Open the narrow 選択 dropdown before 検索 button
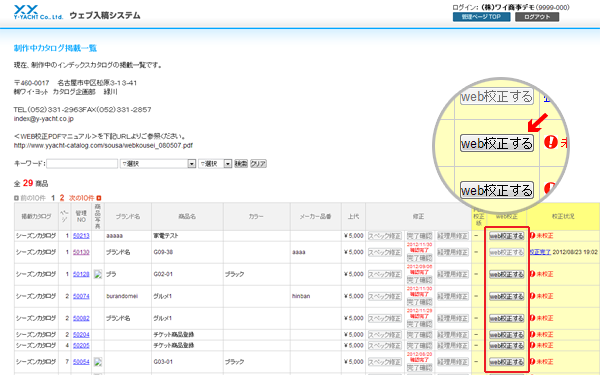 [x=215, y=164]
